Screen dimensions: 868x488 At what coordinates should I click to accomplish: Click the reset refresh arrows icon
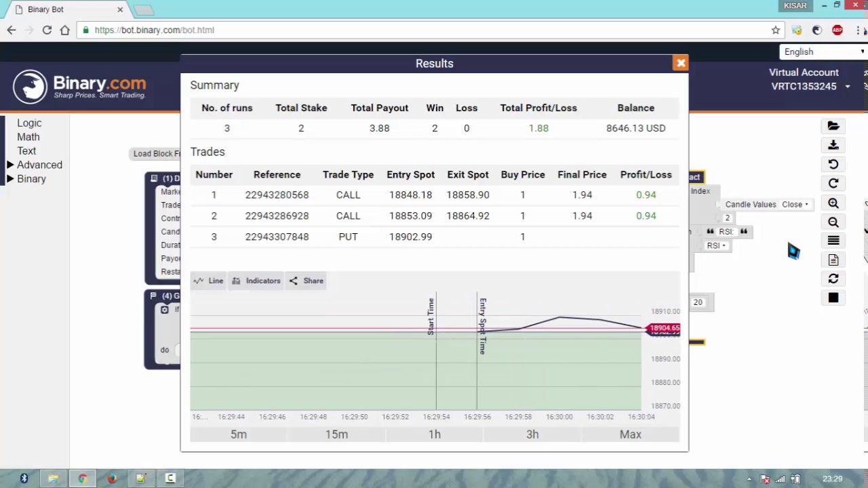(x=833, y=279)
